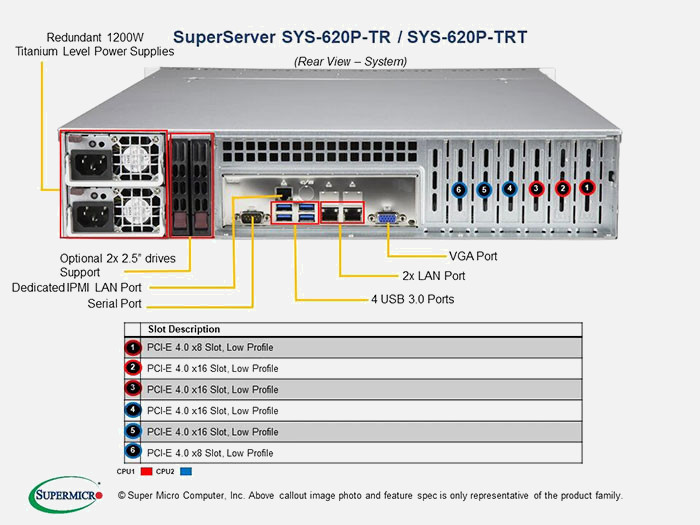Click the '2x LAN Port' label
The width and height of the screenshot is (700, 525).
tap(433, 276)
